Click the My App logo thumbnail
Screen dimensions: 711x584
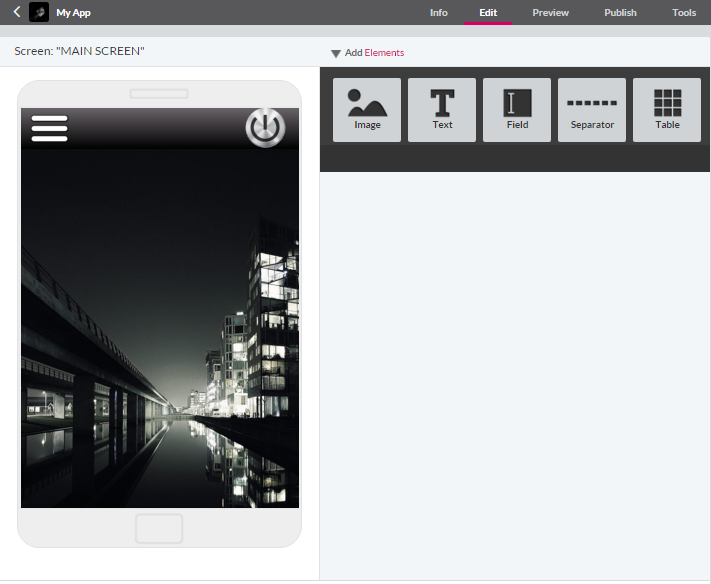click(x=39, y=12)
